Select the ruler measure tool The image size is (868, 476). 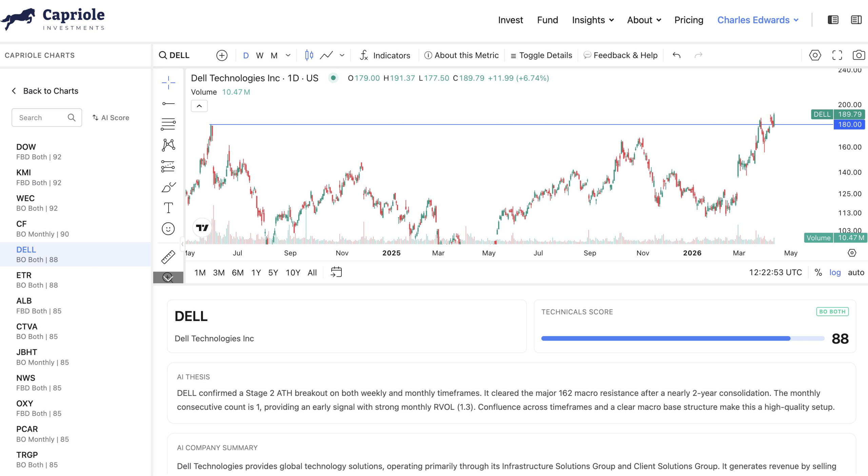(168, 257)
